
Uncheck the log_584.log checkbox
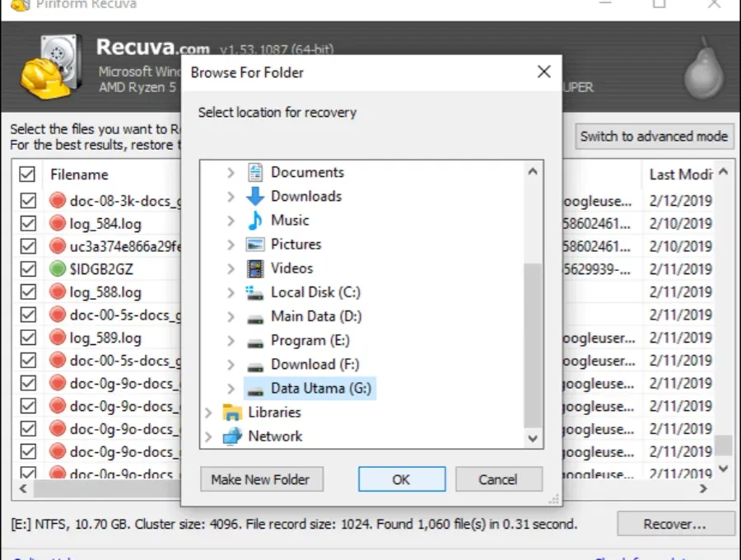click(28, 223)
